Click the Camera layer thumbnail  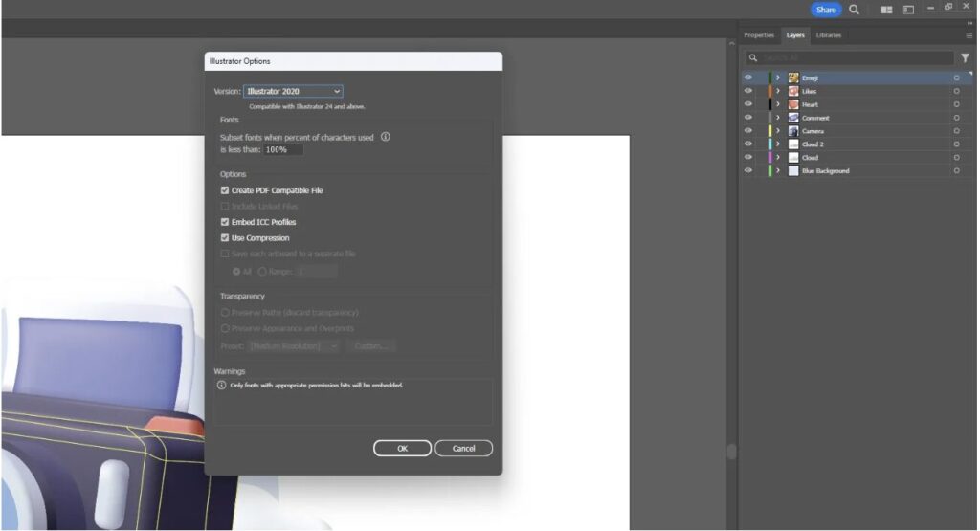(x=793, y=131)
